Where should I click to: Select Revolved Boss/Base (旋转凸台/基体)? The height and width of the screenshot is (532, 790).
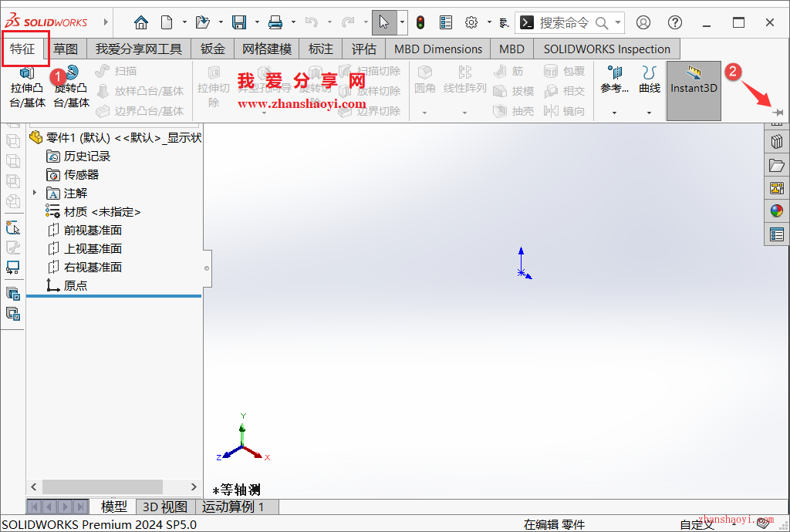point(72,87)
